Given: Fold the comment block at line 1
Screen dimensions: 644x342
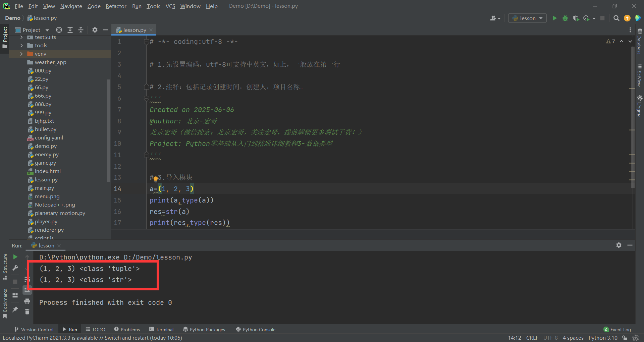Looking at the screenshot, I should [146, 42].
